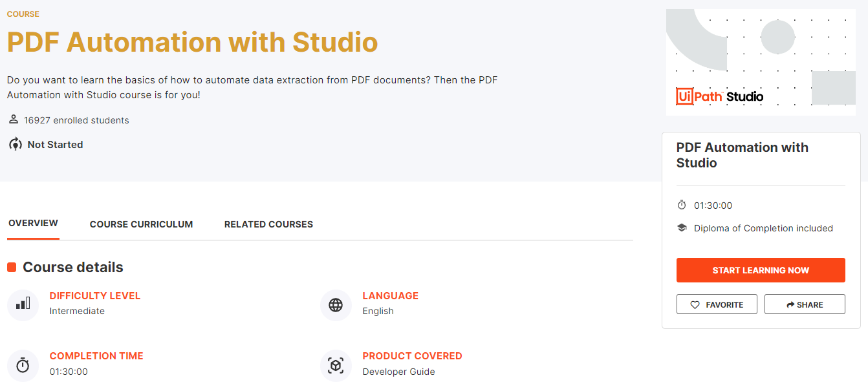This screenshot has width=868, height=391.
Task: Click the share arrow icon
Action: click(790, 304)
